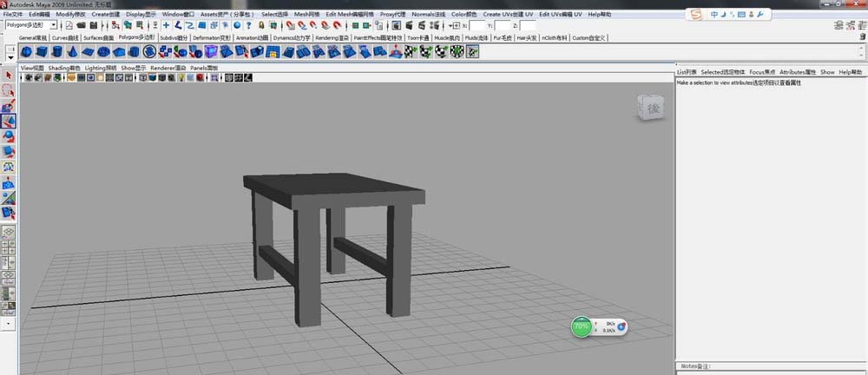Image resolution: width=868 pixels, height=375 pixels.
Task: Click the Z coordinate input field
Action: pyautogui.click(x=528, y=25)
